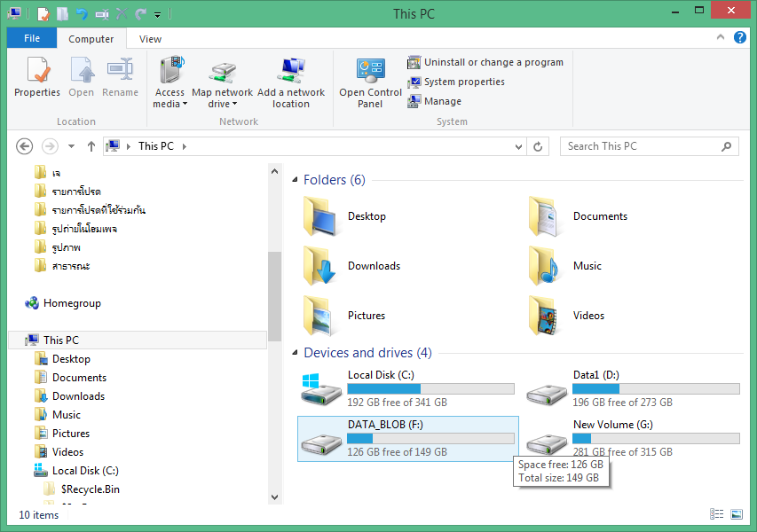757x532 pixels.
Task: Open the File menu
Action: point(32,38)
